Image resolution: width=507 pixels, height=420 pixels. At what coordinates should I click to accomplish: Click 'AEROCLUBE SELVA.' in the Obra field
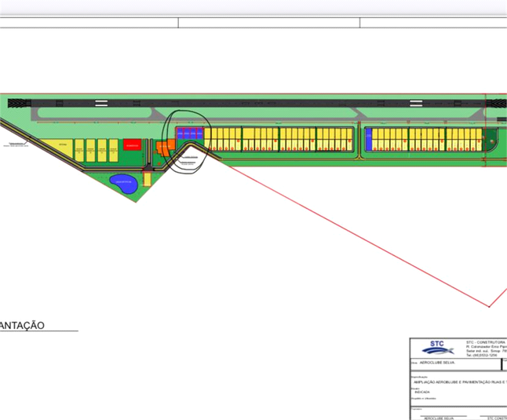[437, 363]
